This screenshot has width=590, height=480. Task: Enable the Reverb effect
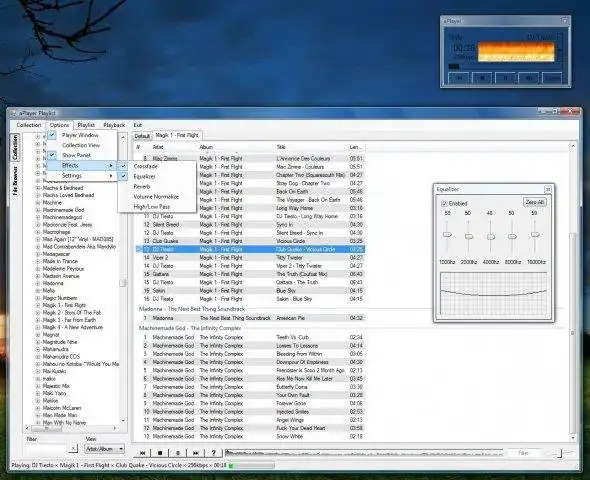pos(142,186)
